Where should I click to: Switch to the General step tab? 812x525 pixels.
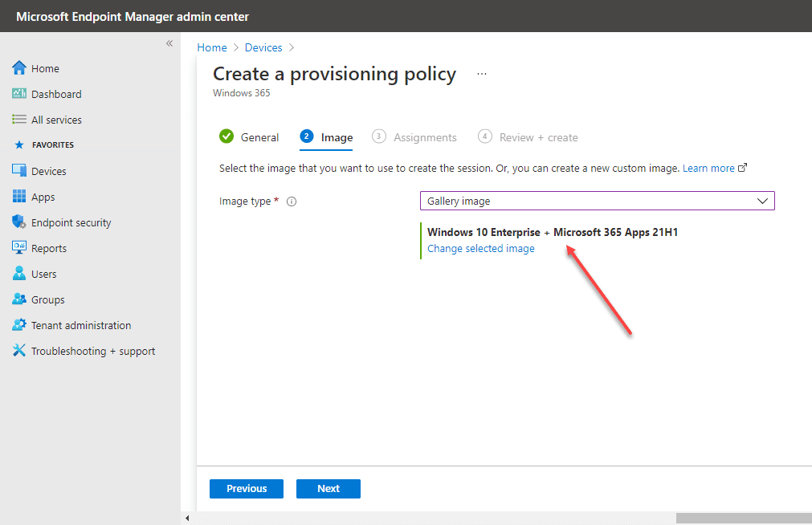250,137
